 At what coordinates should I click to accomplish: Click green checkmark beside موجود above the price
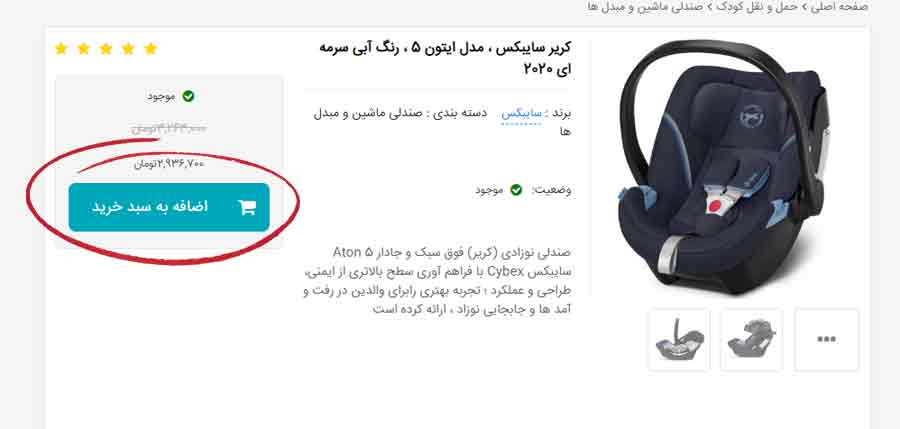pos(188,96)
